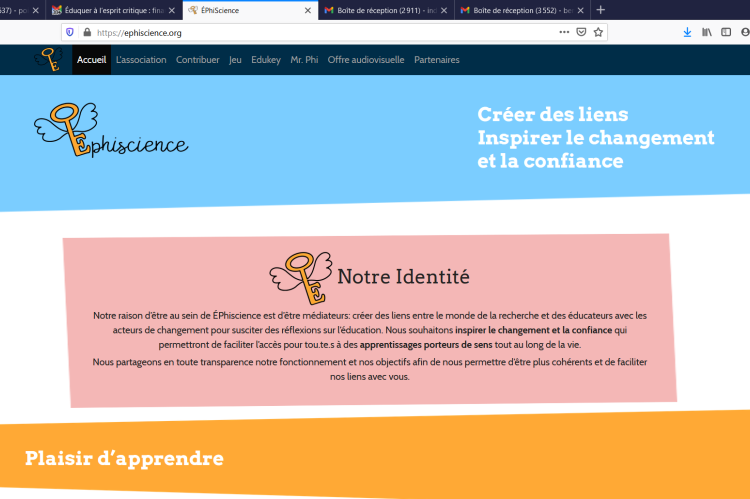
Task: Click the winged key logo in the navbar
Action: pos(48,59)
